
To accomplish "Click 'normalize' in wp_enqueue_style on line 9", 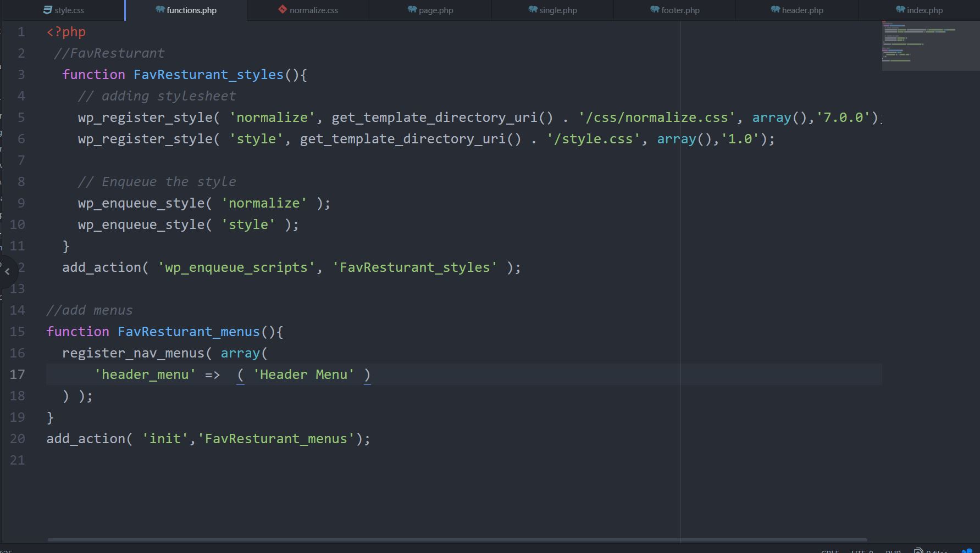I will (264, 203).
